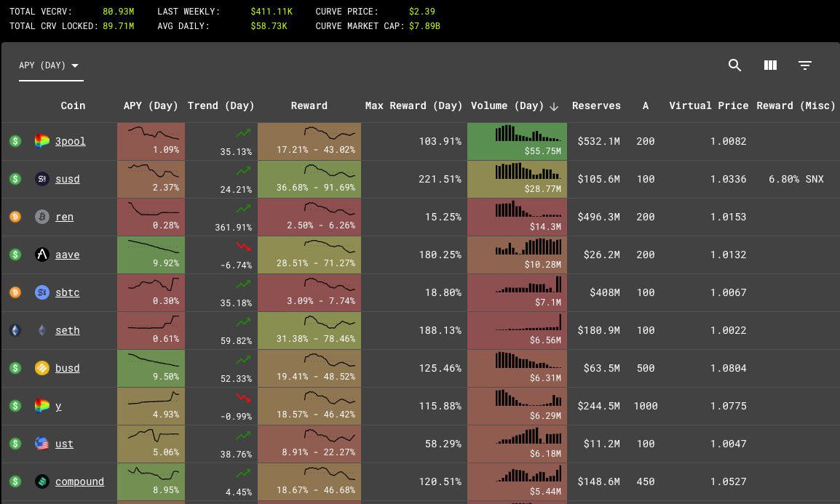Open the compound pool link
This screenshot has height=504, width=840.
pos(80,481)
